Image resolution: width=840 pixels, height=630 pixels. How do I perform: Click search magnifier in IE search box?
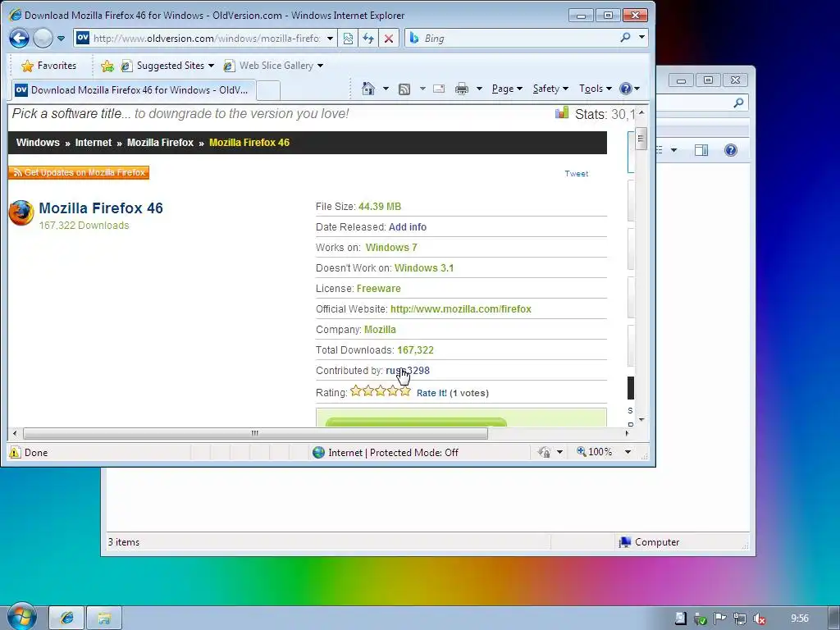[625, 38]
